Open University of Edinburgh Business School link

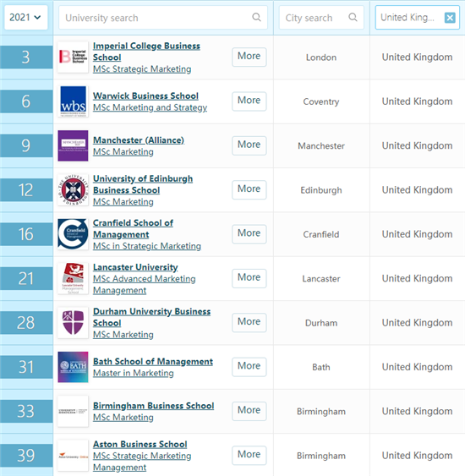click(143, 184)
